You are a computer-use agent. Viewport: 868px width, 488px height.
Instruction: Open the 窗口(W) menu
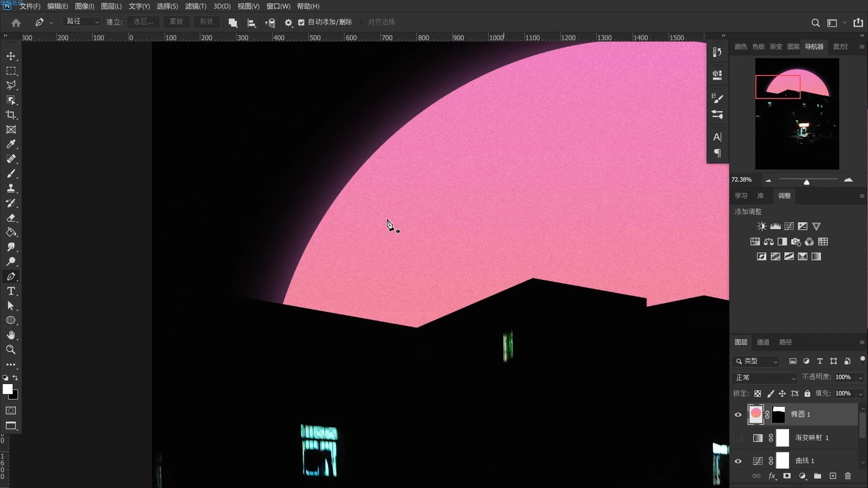pos(278,6)
